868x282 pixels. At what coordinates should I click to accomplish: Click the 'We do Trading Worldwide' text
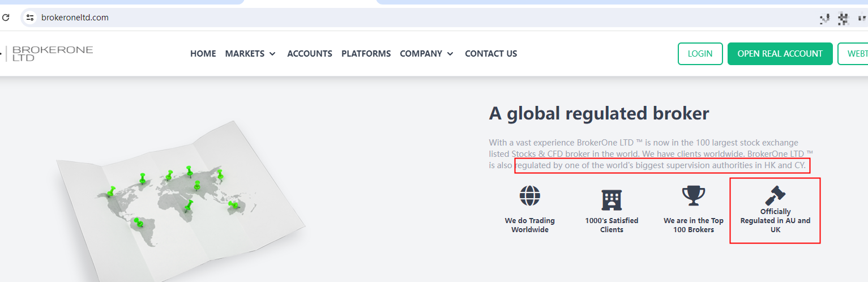[530, 225]
